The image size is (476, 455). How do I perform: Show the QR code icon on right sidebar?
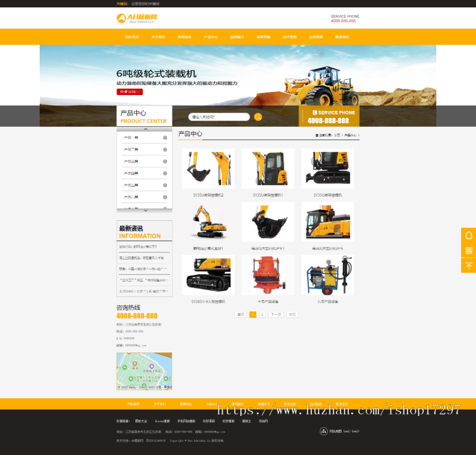469,250
